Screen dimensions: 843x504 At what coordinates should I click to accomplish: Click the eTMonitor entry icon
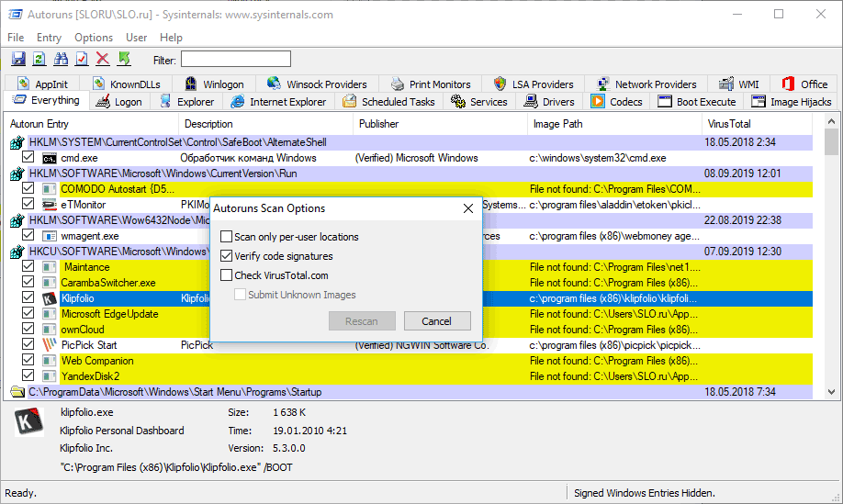click(x=50, y=205)
